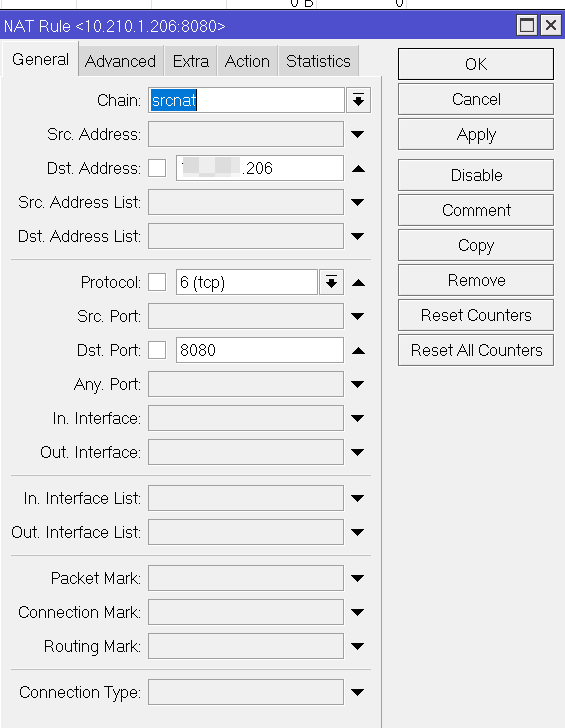This screenshot has height=728, width=565.
Task: Open the Statistics tab
Action: [x=318, y=61]
